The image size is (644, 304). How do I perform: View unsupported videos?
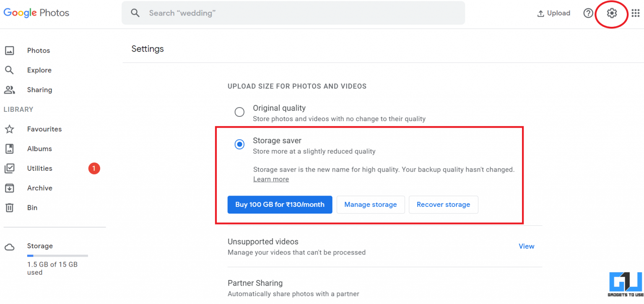click(x=526, y=246)
